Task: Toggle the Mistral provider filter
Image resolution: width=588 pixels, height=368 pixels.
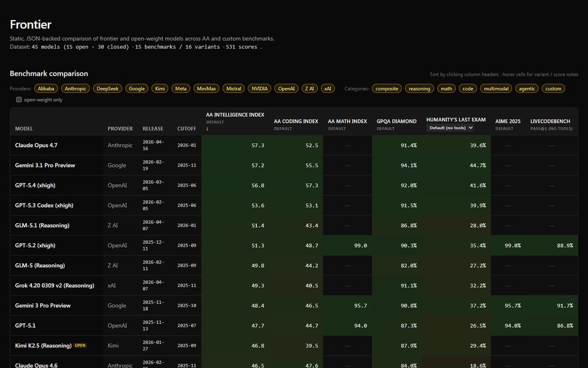Action: tap(234, 89)
